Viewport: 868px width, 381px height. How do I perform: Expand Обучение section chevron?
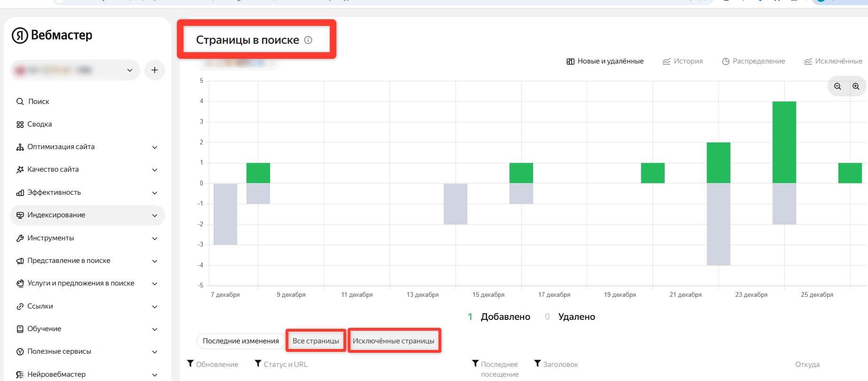pyautogui.click(x=154, y=329)
